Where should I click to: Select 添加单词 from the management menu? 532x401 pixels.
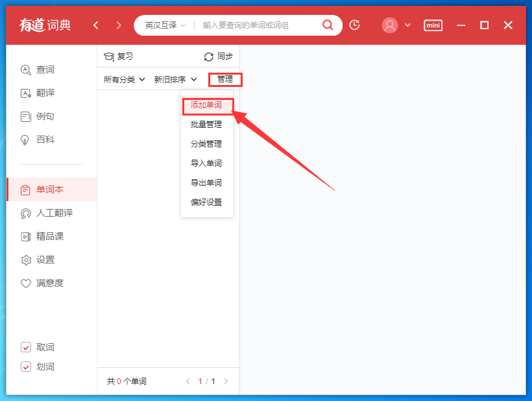[207, 105]
